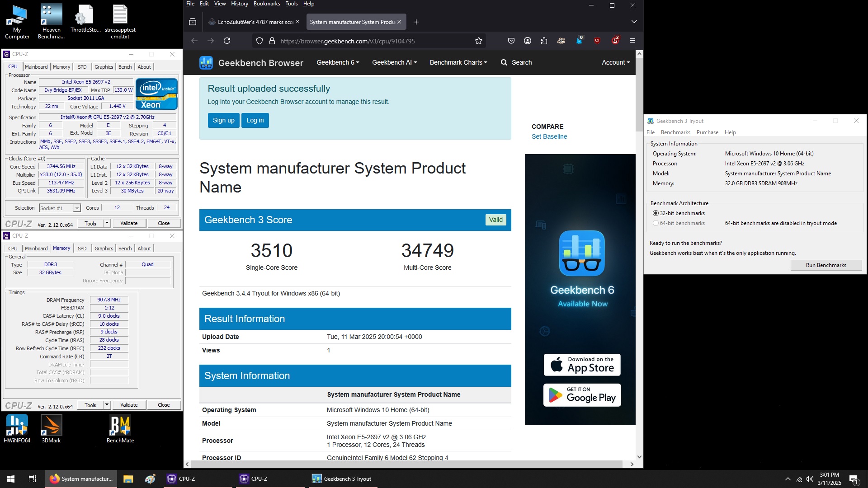The image size is (868, 488).
Task: Open Firefox extensions puzzle icon
Action: [x=544, y=41]
